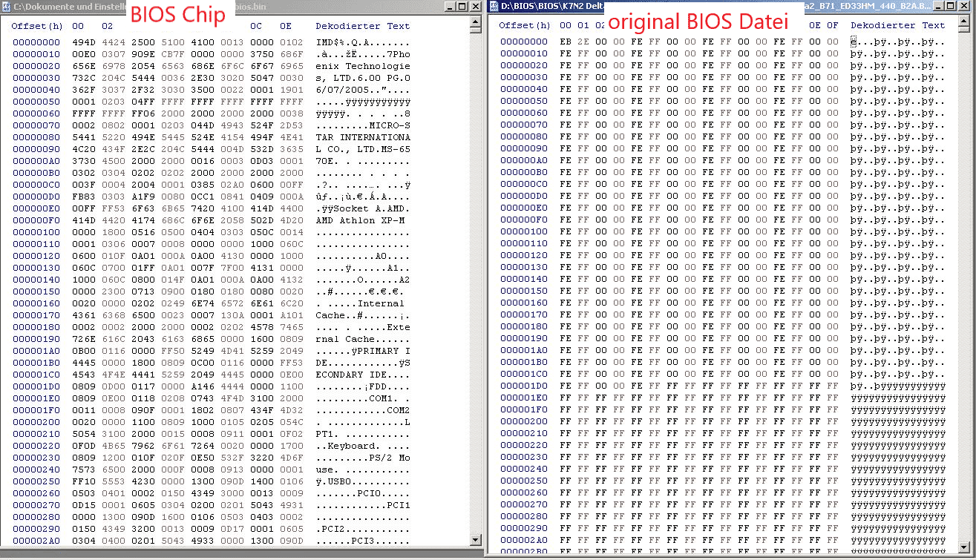Click decoded text 'ÿ.USB0..........'
976x560 pixels.
[x=363, y=481]
